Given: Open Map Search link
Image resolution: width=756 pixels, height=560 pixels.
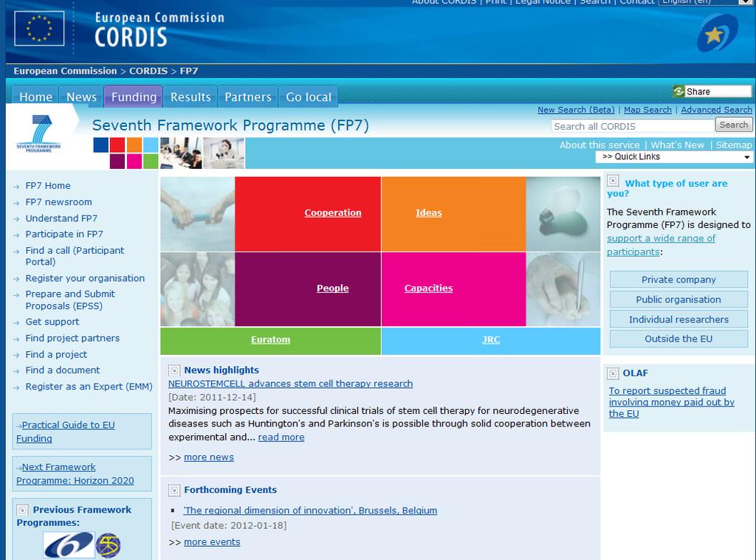Looking at the screenshot, I should (647, 110).
